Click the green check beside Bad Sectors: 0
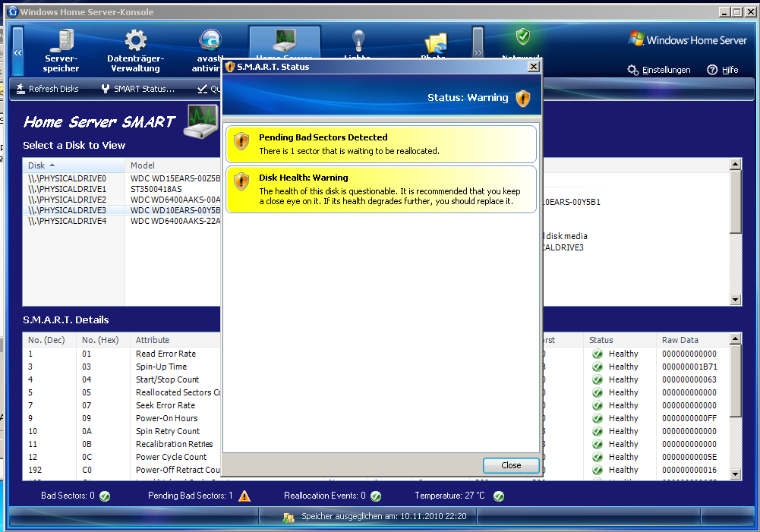760x532 pixels. [x=105, y=496]
